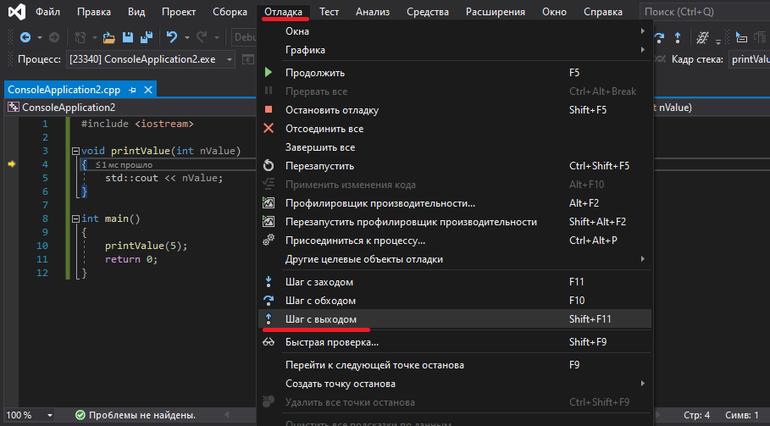Open the Справка menu
Screen dimensions: 770x426
tap(603, 12)
